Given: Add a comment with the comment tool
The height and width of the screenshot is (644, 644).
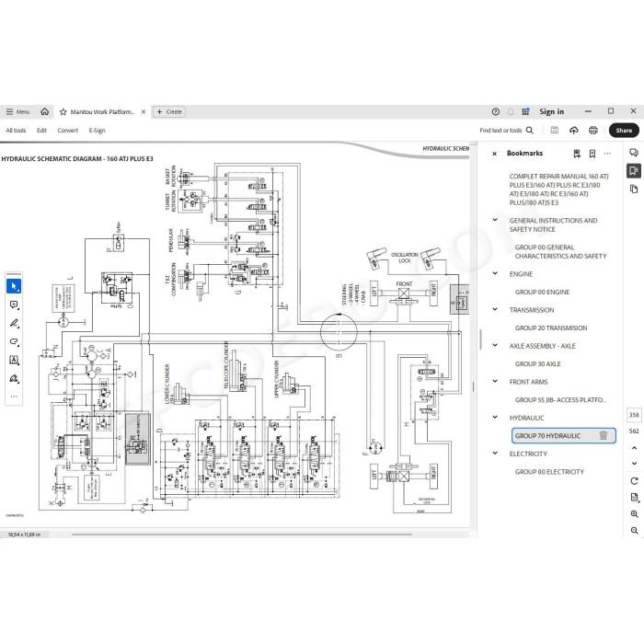Looking at the screenshot, I should [x=14, y=305].
